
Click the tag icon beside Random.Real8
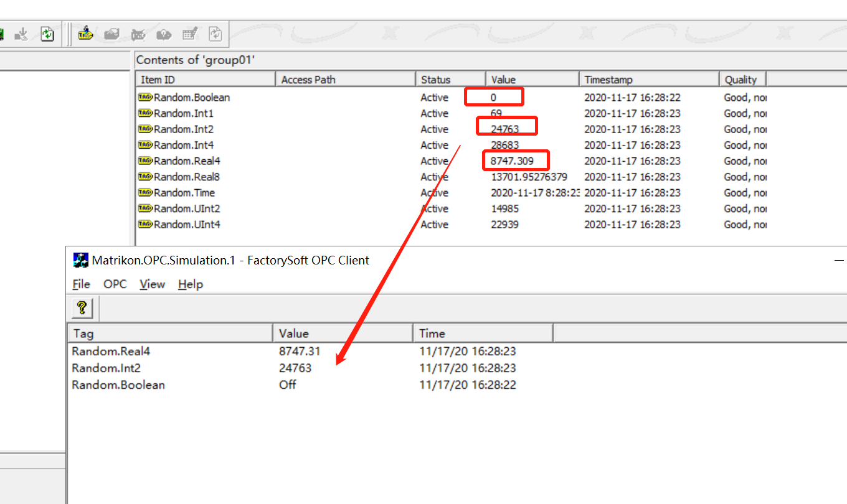click(145, 177)
